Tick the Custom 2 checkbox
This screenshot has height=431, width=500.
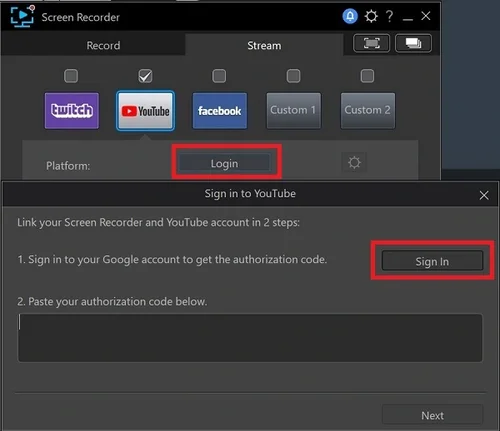tap(367, 76)
